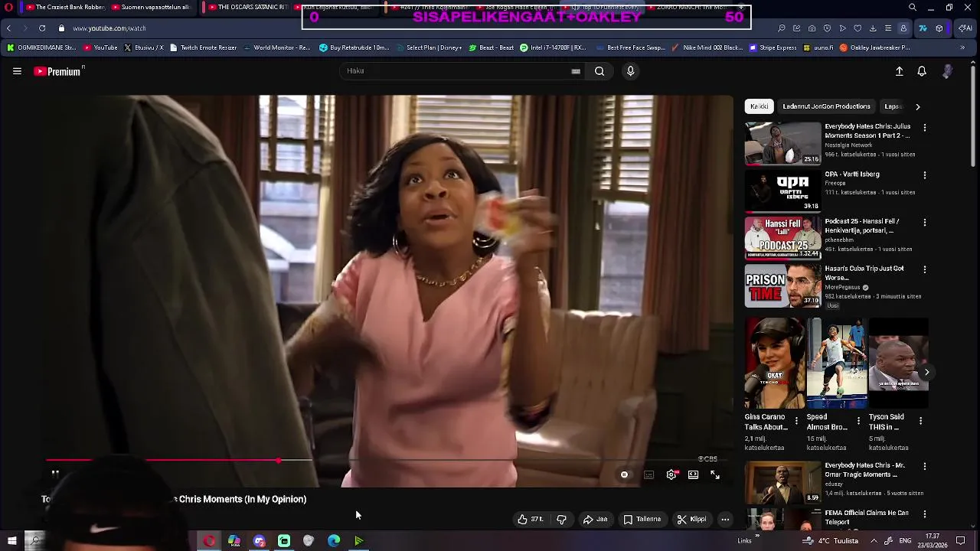The image size is (980, 551).
Task: Open options for Podcast 25 video
Action: coord(924,223)
